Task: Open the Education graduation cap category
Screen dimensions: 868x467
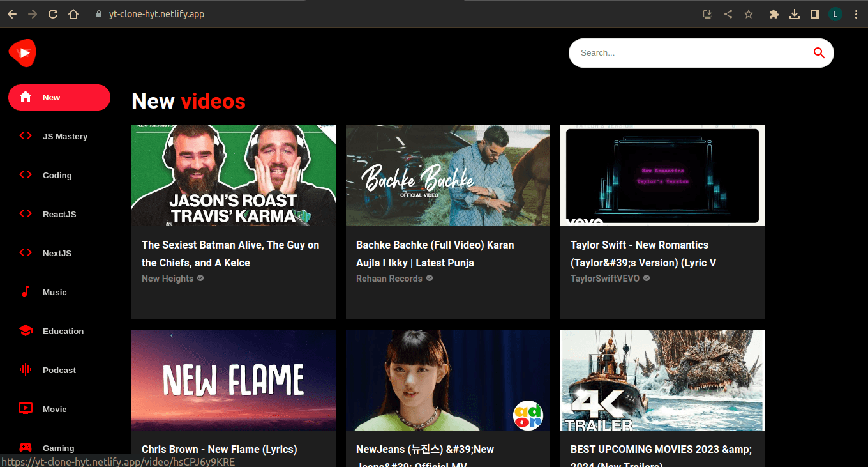Action: (x=26, y=331)
